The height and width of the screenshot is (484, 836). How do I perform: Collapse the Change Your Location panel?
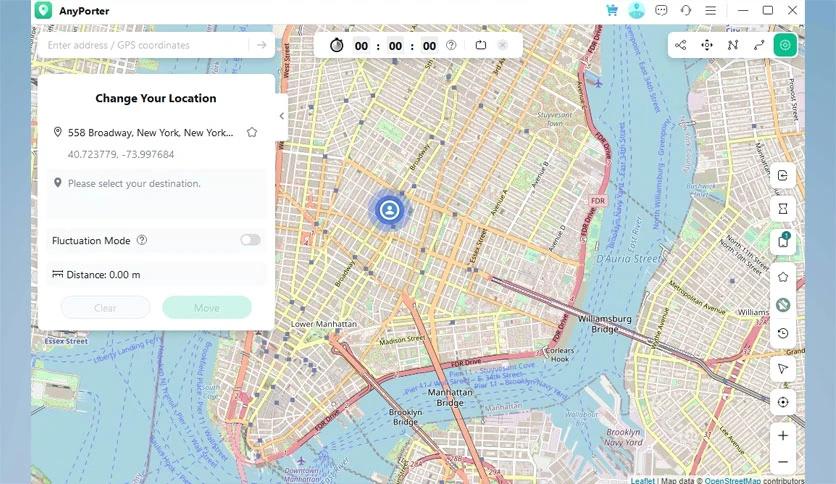[x=282, y=116]
